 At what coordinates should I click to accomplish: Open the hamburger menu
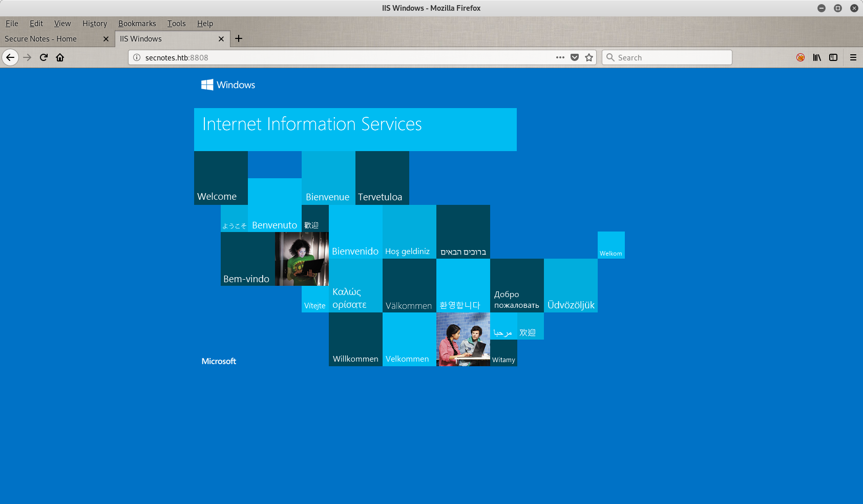[x=853, y=57]
